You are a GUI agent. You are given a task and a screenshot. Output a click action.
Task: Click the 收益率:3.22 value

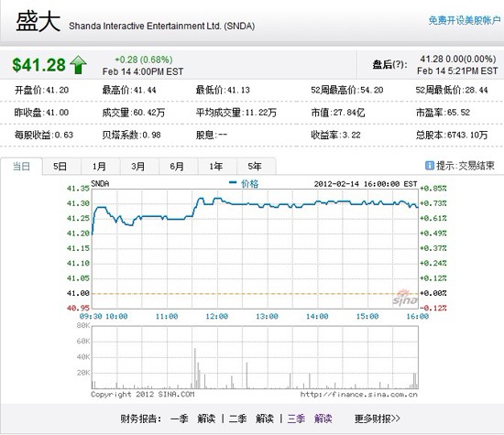[x=336, y=135]
